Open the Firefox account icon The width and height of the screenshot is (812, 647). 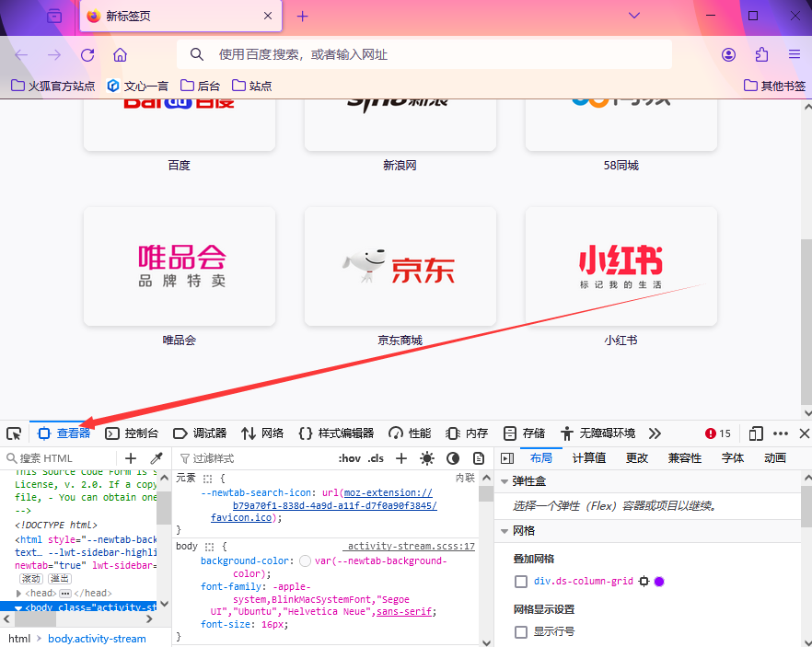tap(728, 55)
